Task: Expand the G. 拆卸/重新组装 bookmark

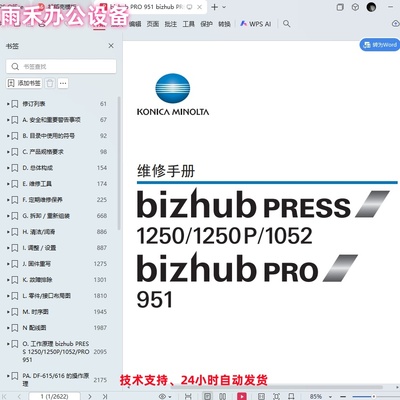Action: tap(8, 216)
